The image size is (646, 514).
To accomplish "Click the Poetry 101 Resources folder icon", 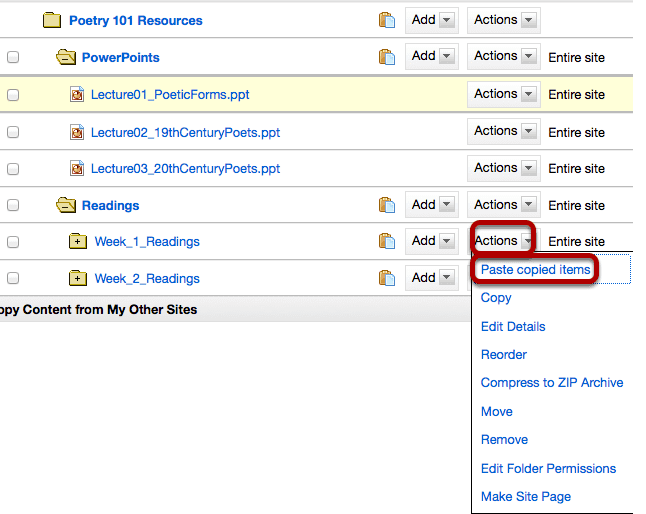I will tap(52, 20).
